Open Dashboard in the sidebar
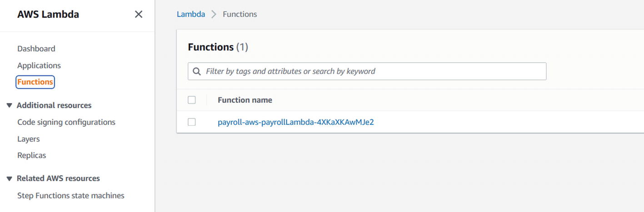This screenshot has width=644, height=212. click(x=36, y=49)
